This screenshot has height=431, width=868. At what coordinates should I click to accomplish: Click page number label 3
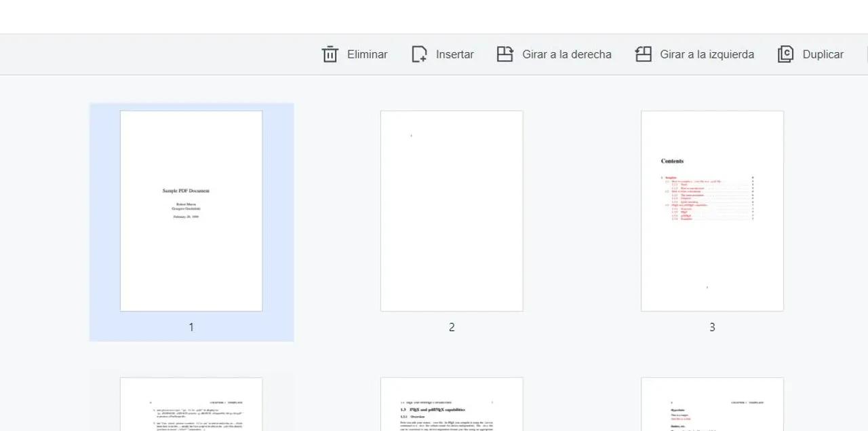(x=712, y=327)
